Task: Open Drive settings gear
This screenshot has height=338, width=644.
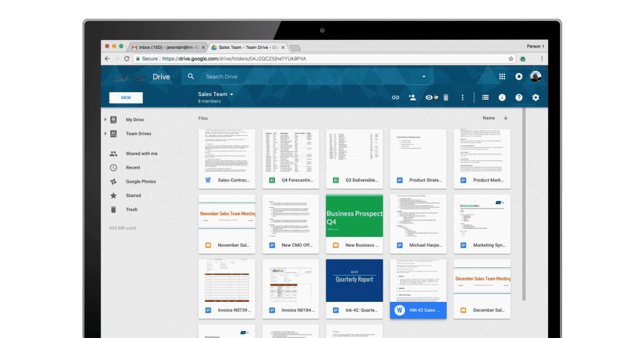Action: 536,98
